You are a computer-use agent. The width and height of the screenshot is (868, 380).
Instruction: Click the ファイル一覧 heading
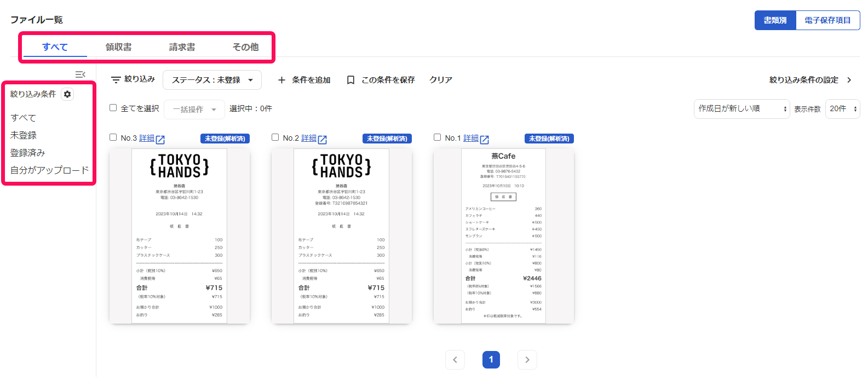coord(37,20)
